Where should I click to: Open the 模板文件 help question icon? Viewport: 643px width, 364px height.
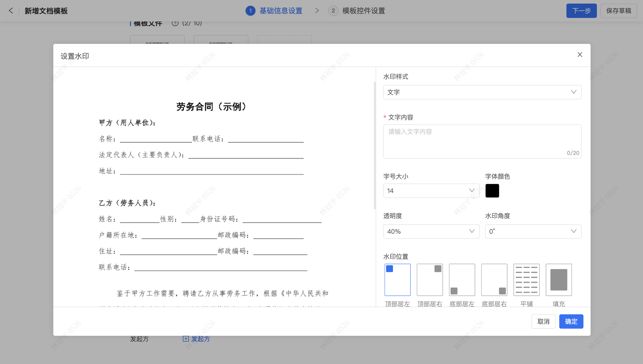(x=175, y=24)
